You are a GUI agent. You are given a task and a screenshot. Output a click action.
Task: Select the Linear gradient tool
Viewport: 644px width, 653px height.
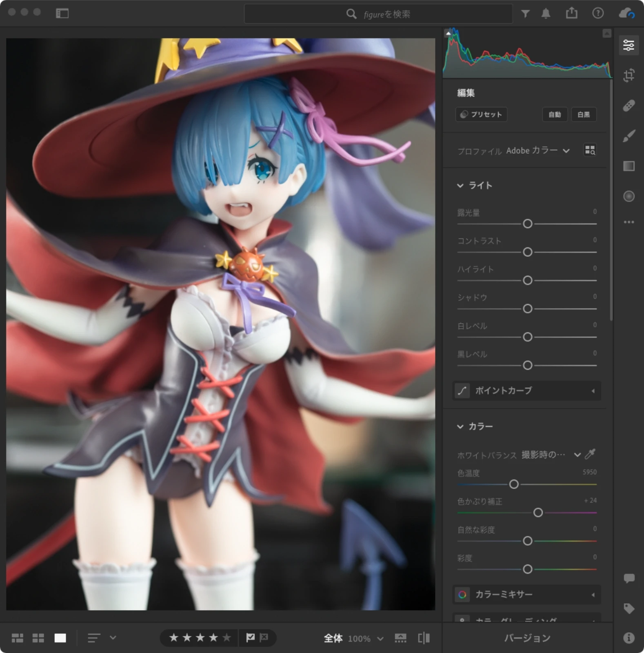point(629,166)
